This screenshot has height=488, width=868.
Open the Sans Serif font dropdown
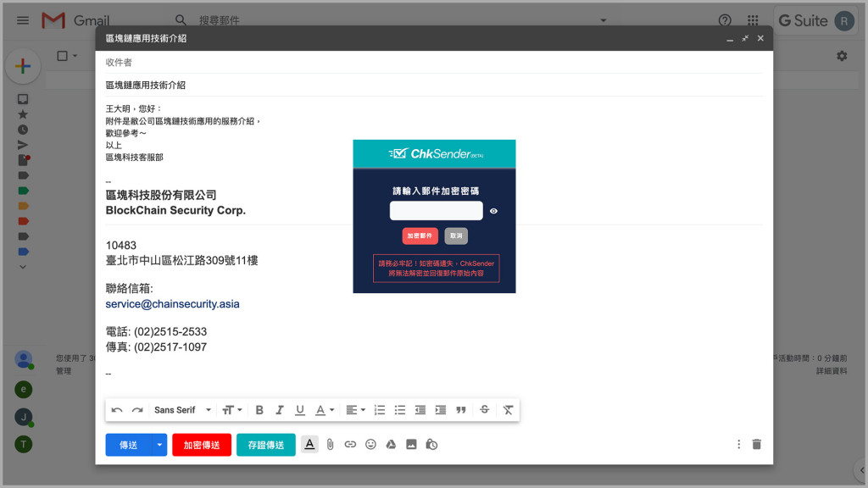(183, 410)
